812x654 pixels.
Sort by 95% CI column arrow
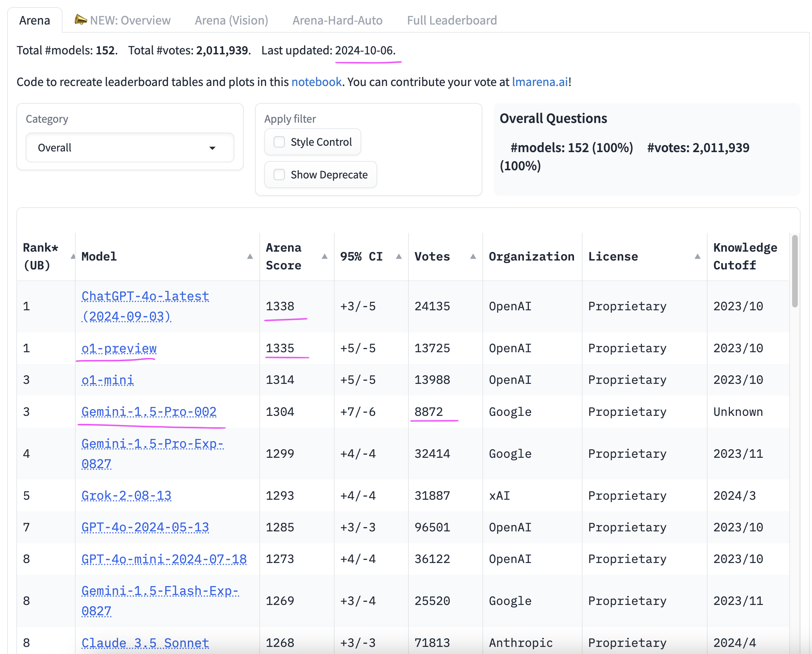[399, 257]
